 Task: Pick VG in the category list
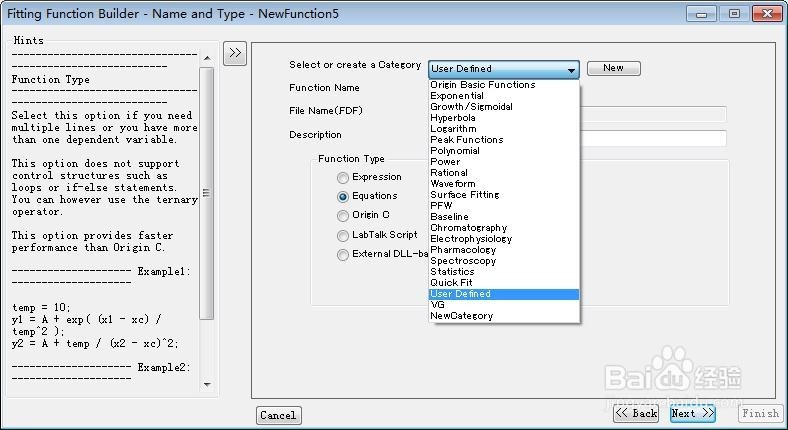click(504, 305)
